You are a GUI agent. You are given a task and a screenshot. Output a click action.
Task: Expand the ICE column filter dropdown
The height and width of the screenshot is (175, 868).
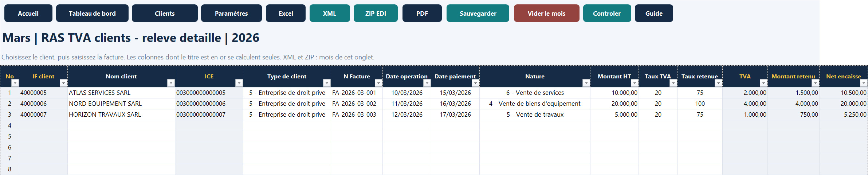[239, 83]
